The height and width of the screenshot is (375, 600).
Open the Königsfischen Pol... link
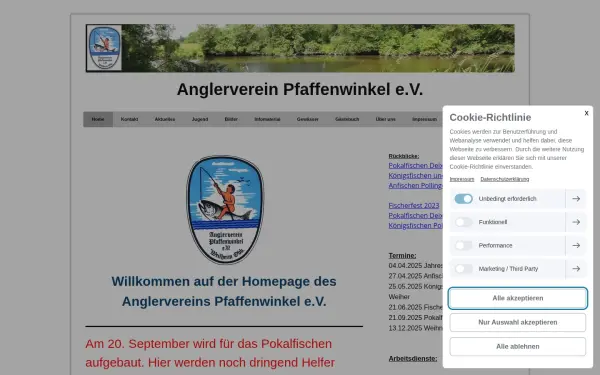pyautogui.click(x=416, y=226)
